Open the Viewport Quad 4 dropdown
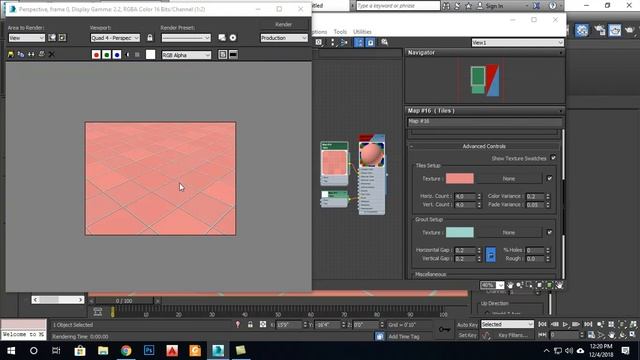Image resolution: width=640 pixels, height=360 pixels. [115, 38]
